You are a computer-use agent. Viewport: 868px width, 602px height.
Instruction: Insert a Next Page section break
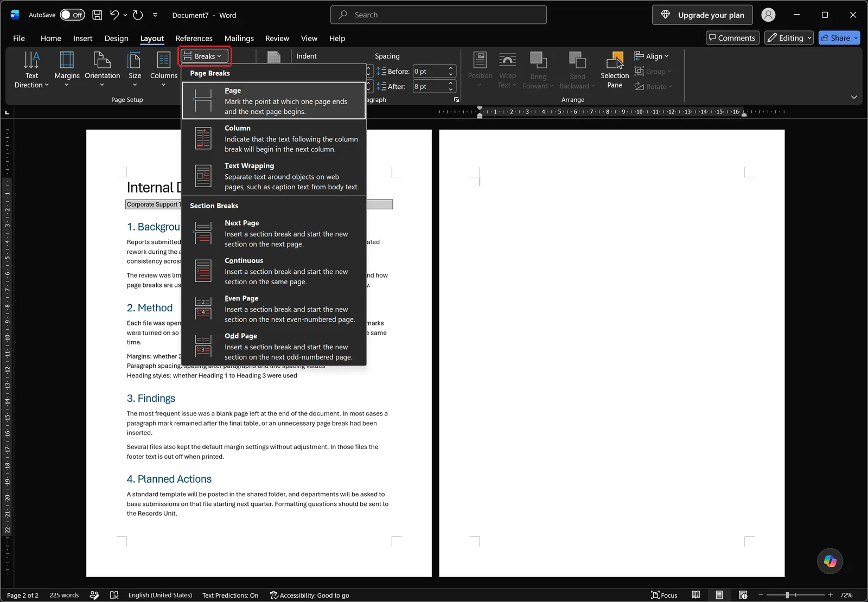pos(274,233)
